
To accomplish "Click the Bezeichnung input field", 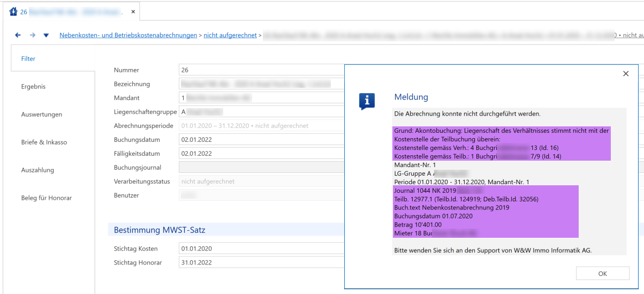I will tap(261, 84).
